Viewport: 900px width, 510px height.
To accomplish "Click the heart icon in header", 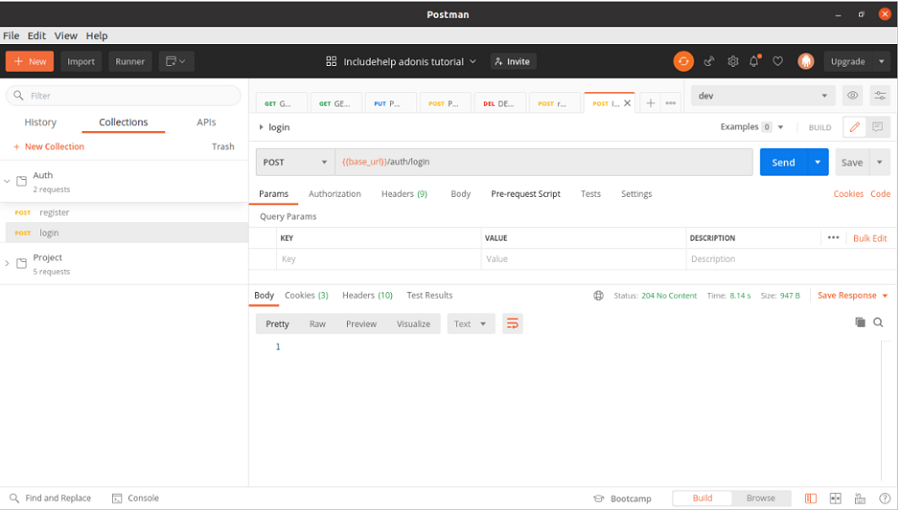I will point(778,61).
